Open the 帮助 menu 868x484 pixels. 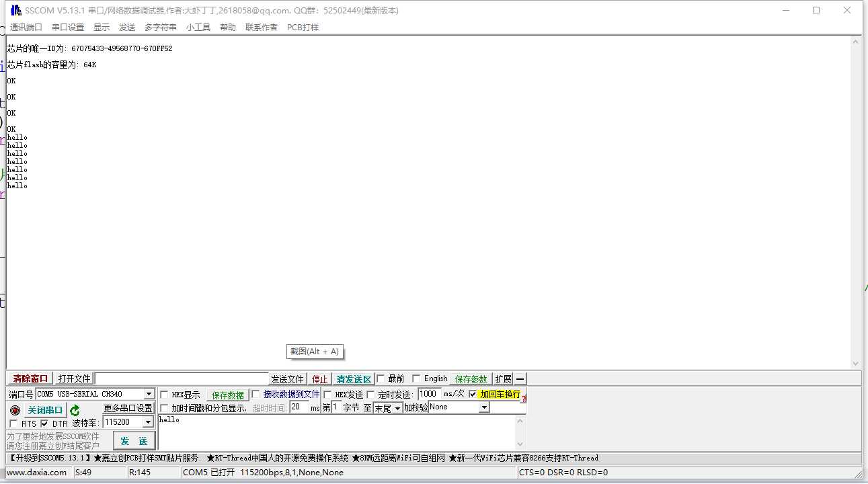click(228, 28)
